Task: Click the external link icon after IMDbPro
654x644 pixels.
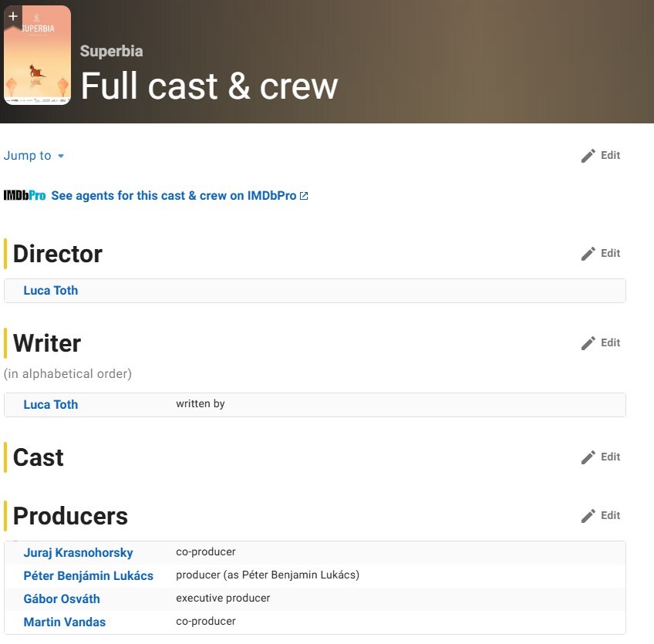Action: coord(304,196)
